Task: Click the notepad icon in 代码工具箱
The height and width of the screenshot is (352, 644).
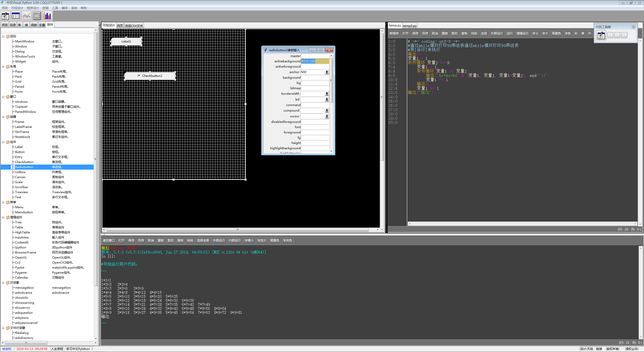Action: pos(601,35)
